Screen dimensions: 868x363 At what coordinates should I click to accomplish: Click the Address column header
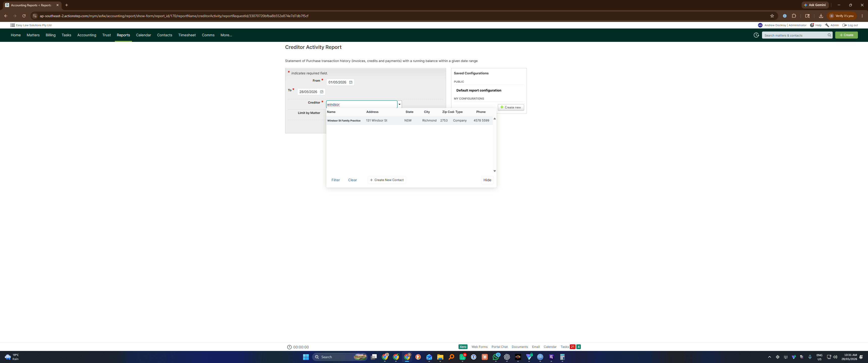[x=372, y=112]
